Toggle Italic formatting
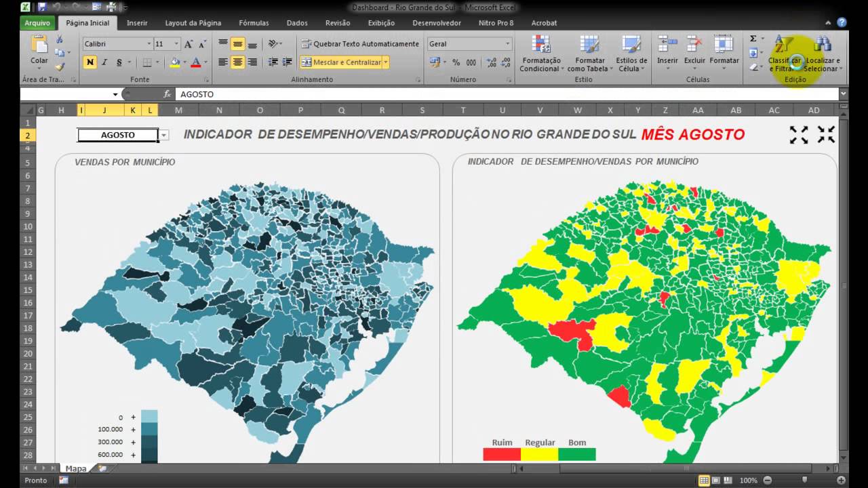Screen dimensions: 868x488 pos(104,62)
